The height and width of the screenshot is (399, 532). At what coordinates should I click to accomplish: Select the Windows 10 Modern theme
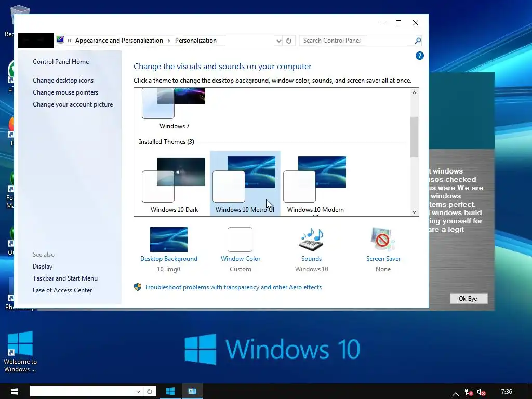tap(315, 184)
